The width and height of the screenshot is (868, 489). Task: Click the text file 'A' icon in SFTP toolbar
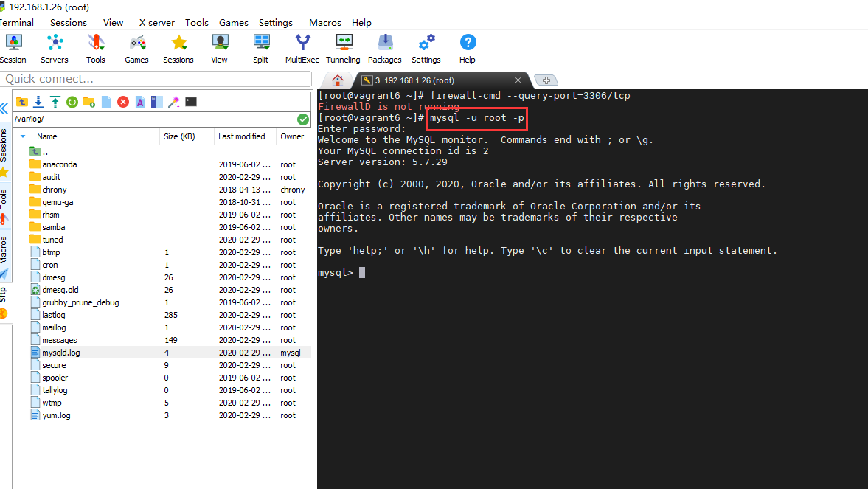[140, 102]
